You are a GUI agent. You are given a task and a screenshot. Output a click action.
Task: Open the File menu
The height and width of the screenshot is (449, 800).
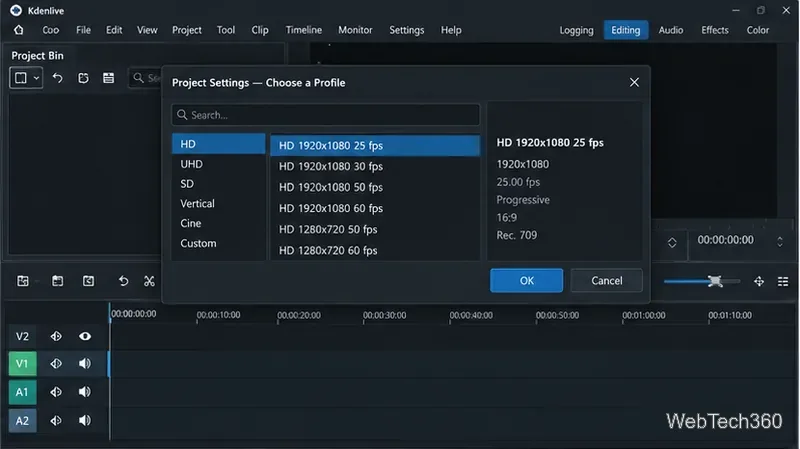[x=83, y=30]
